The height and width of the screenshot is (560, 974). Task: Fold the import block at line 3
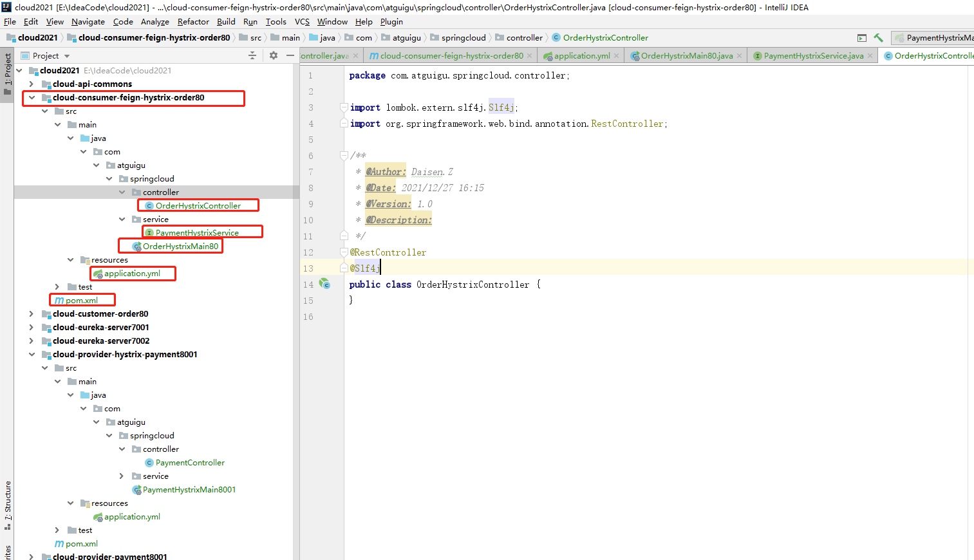(344, 107)
